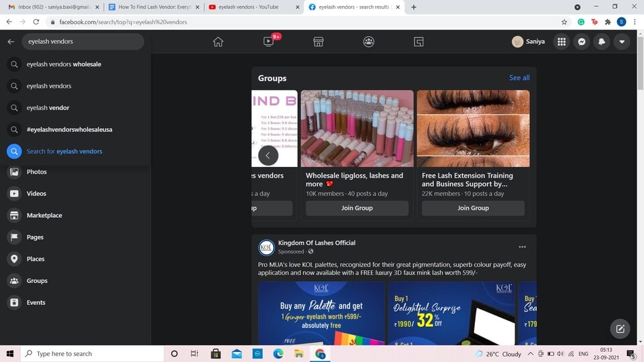Open the sponsored post options menu
Viewport: 644px width, 362px height.
coord(522,247)
